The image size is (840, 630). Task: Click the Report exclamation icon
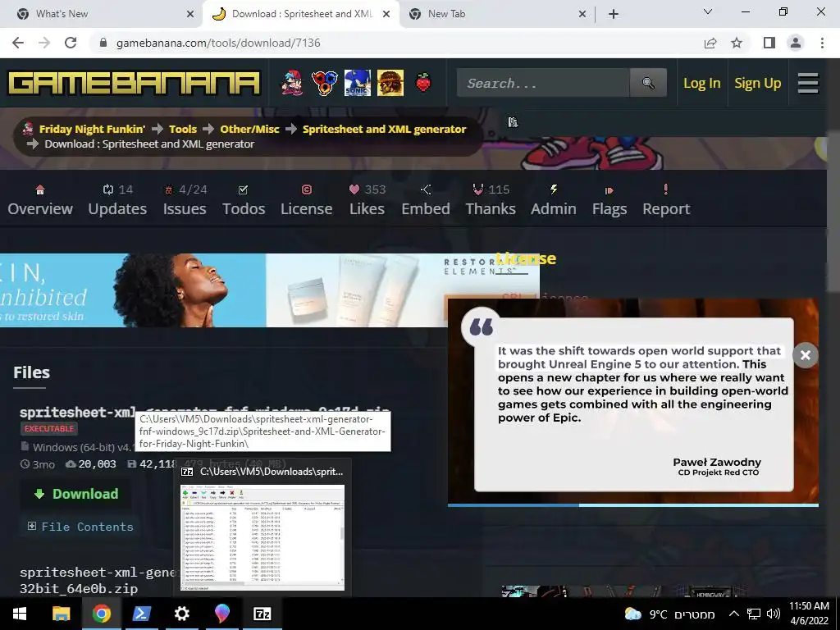coord(666,189)
